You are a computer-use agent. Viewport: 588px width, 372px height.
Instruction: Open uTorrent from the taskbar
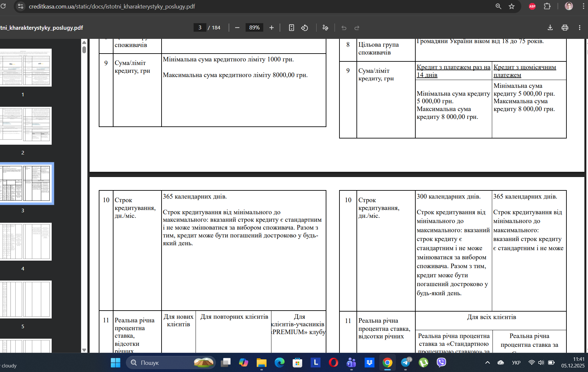[x=424, y=363]
